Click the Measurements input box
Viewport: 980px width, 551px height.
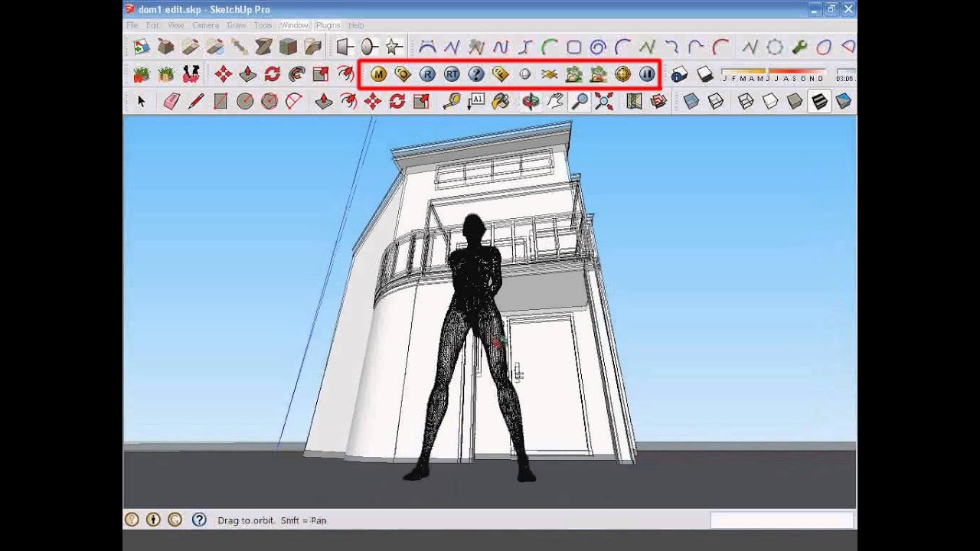click(x=782, y=520)
